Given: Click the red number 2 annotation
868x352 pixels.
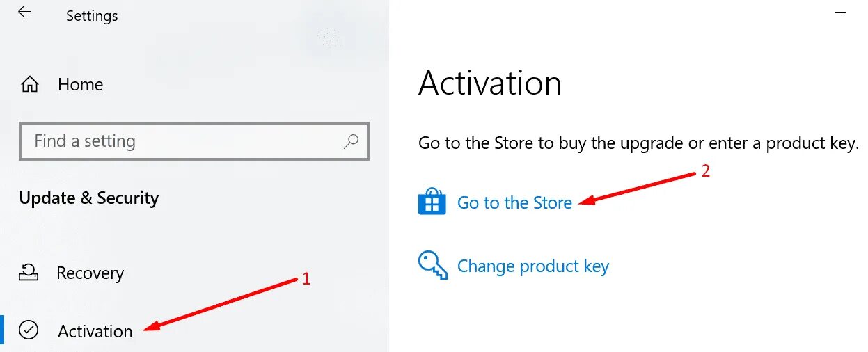Looking at the screenshot, I should (x=705, y=171).
